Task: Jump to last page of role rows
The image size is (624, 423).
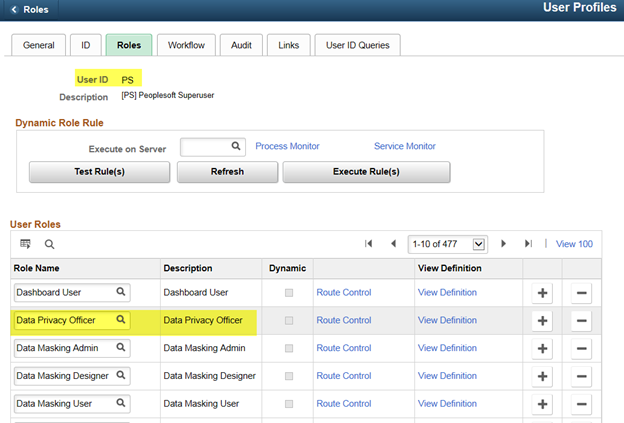Action: point(528,243)
